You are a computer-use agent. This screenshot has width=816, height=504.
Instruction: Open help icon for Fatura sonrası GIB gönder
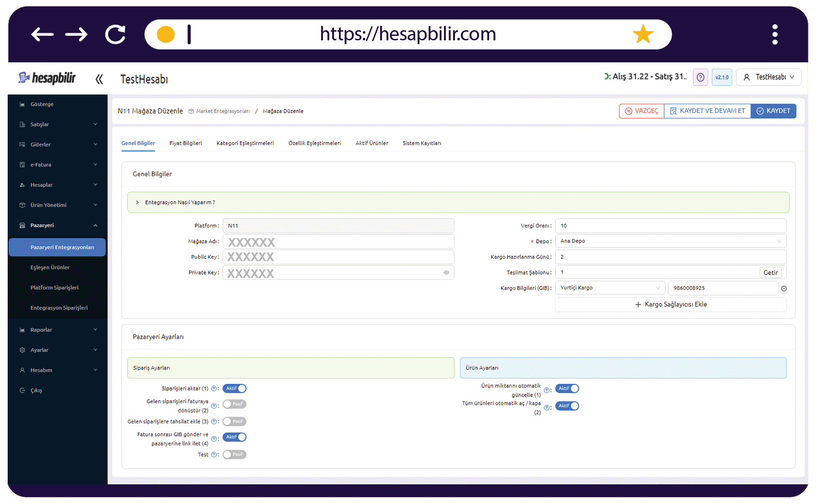tap(214, 439)
